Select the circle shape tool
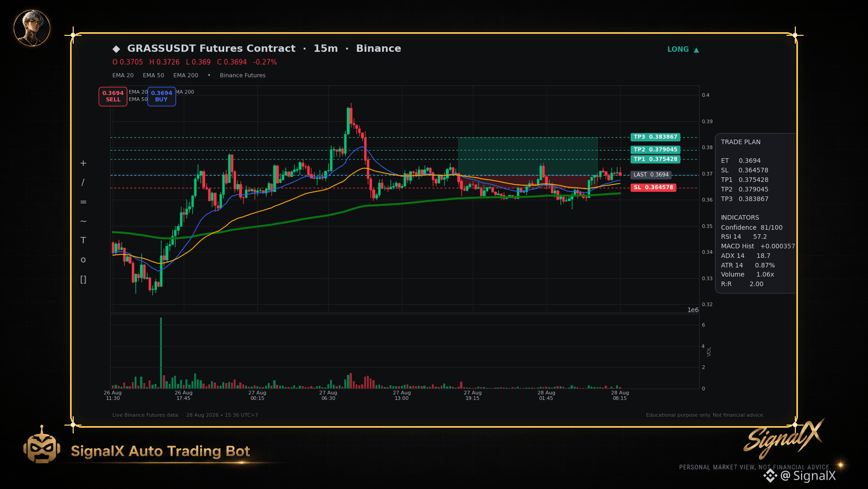868x489 pixels. (83, 260)
